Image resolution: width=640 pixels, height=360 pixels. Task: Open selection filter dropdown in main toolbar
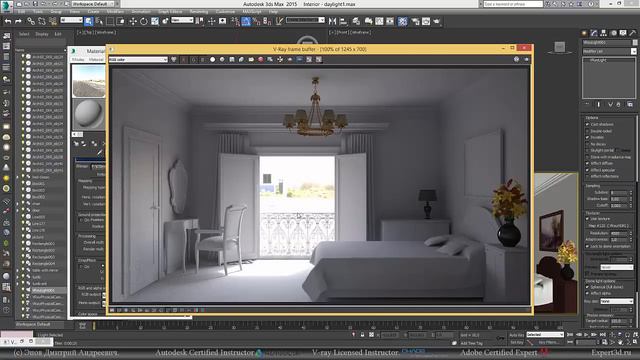click(x=71, y=20)
